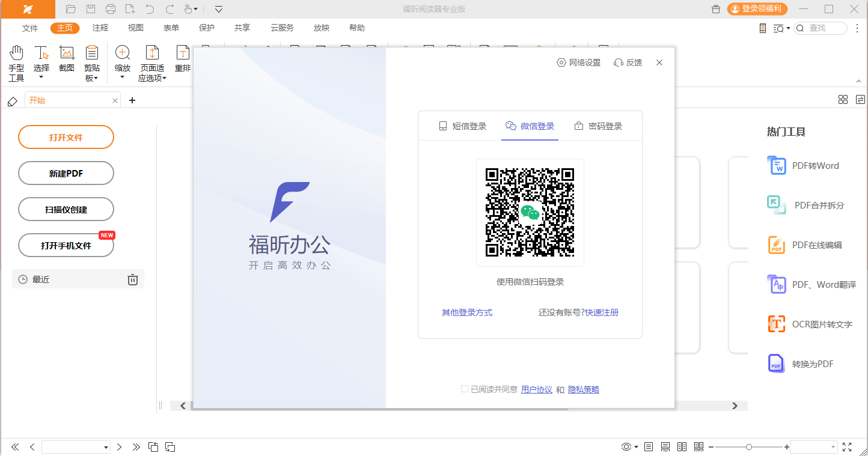
Task: Toggle two-page facing view in status bar
Action: click(x=682, y=447)
